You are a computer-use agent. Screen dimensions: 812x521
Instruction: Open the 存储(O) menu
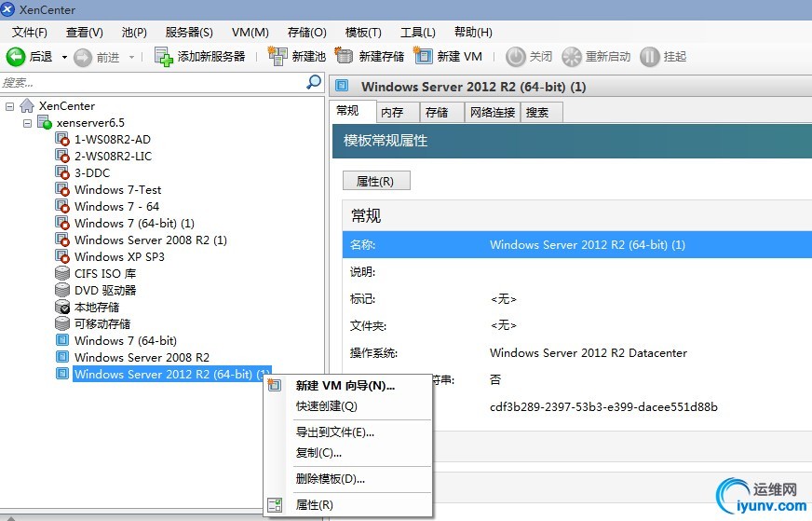(307, 32)
